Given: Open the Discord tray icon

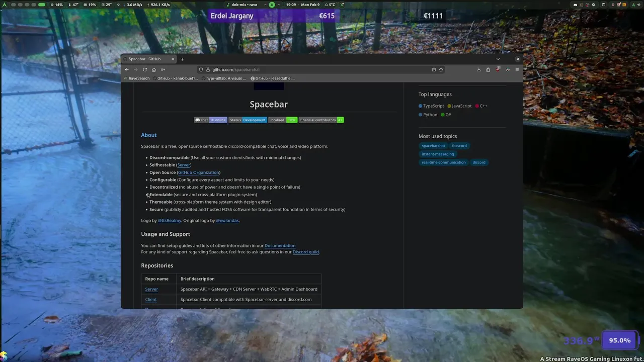Looking at the screenshot, I should pyautogui.click(x=575, y=5).
